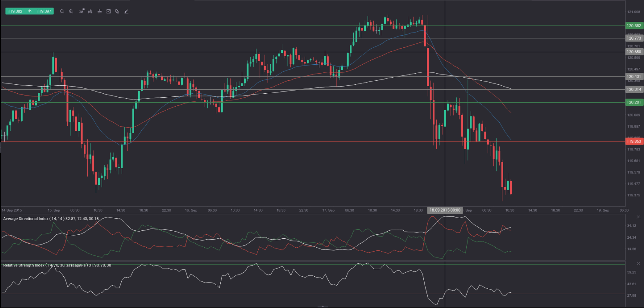Click the zoom out magnifier icon
This screenshot has height=308, width=644.
click(x=62, y=12)
